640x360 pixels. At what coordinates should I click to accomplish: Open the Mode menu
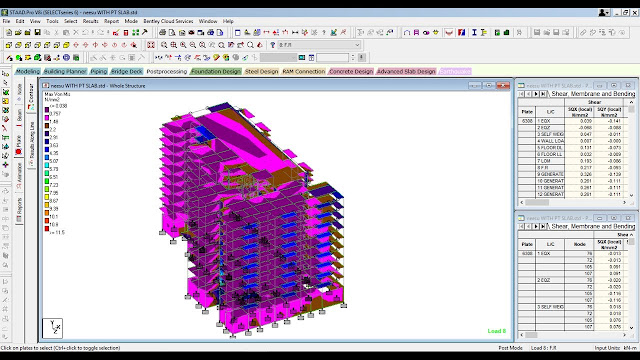(x=131, y=21)
